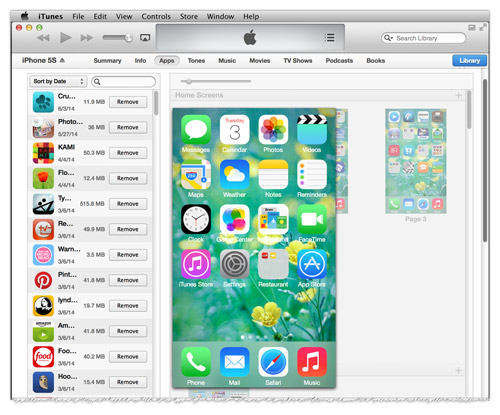Open the Sort by Date dropdown
The height and width of the screenshot is (415, 500).
58,81
